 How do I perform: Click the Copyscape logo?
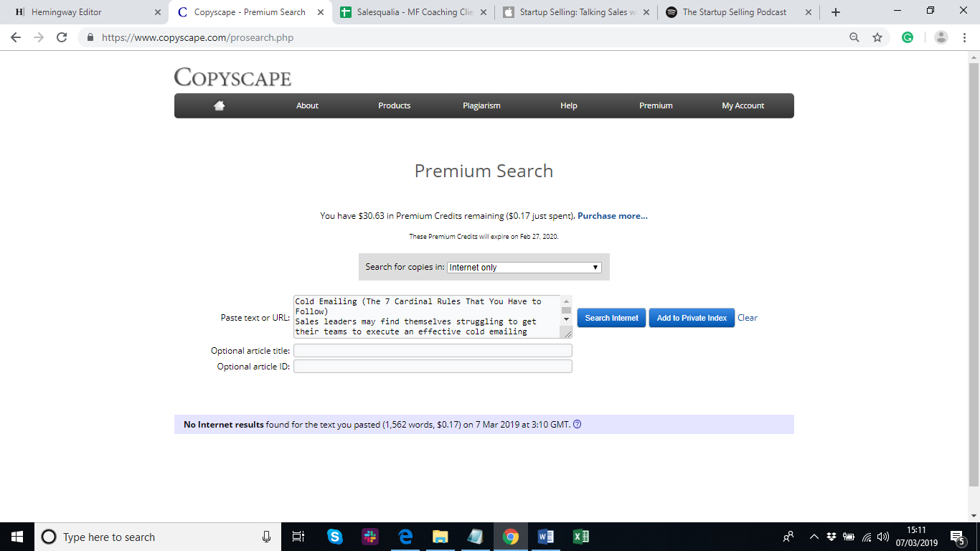coord(232,77)
